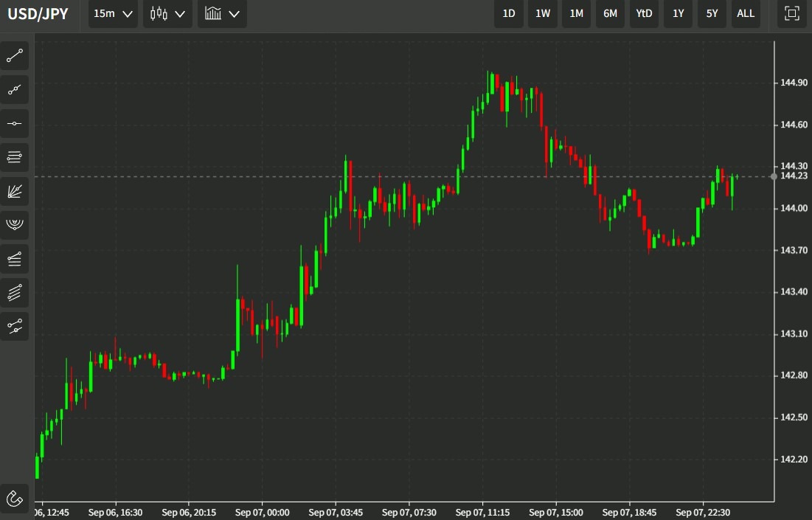This screenshot has height=520, width=812.
Task: Click the Sep 07, 22:30 time label
Action: point(704,512)
